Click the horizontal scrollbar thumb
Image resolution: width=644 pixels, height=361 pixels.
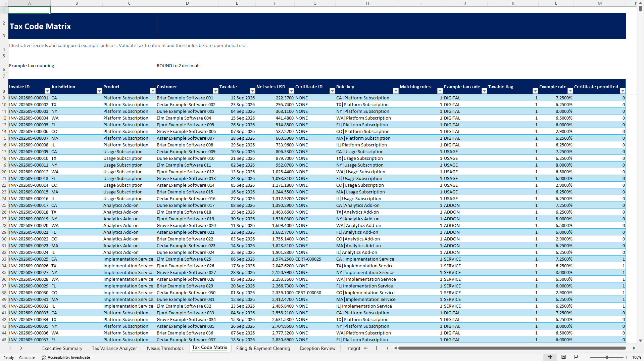click(x=512, y=348)
